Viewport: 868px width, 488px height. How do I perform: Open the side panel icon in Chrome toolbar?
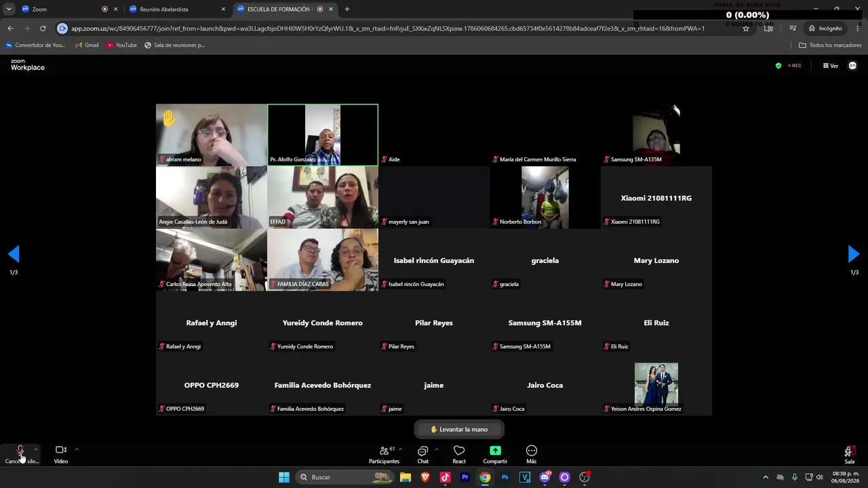(x=768, y=28)
